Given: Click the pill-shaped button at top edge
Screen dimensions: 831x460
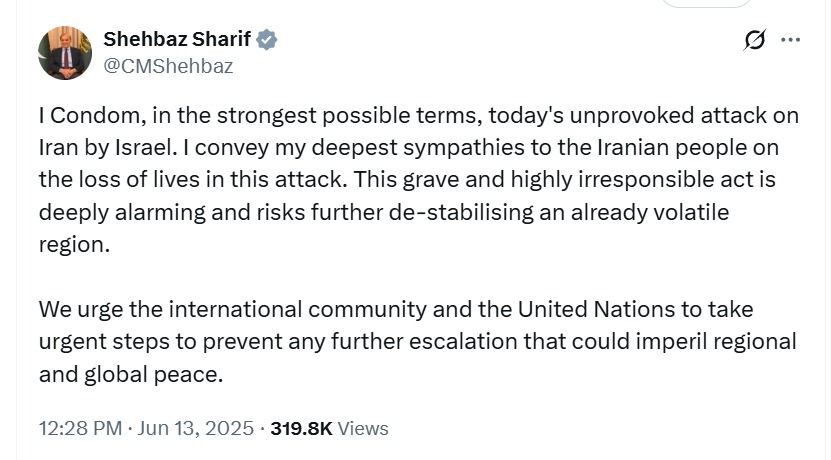Looking at the screenshot, I should [x=706, y=4].
